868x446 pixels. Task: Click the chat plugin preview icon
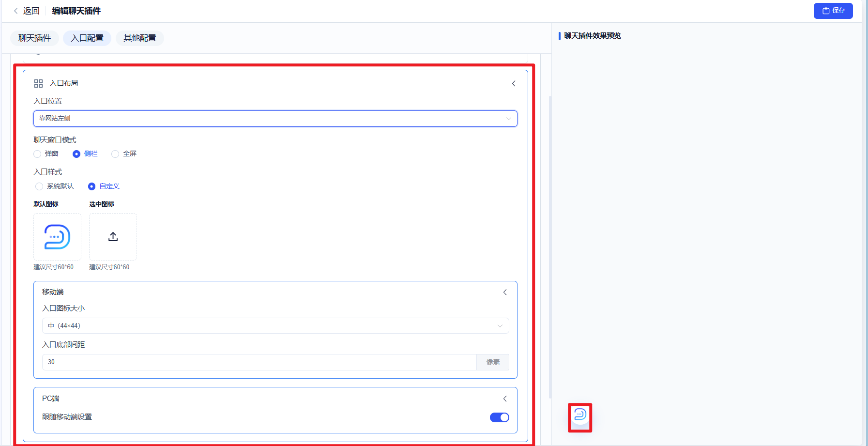580,415
